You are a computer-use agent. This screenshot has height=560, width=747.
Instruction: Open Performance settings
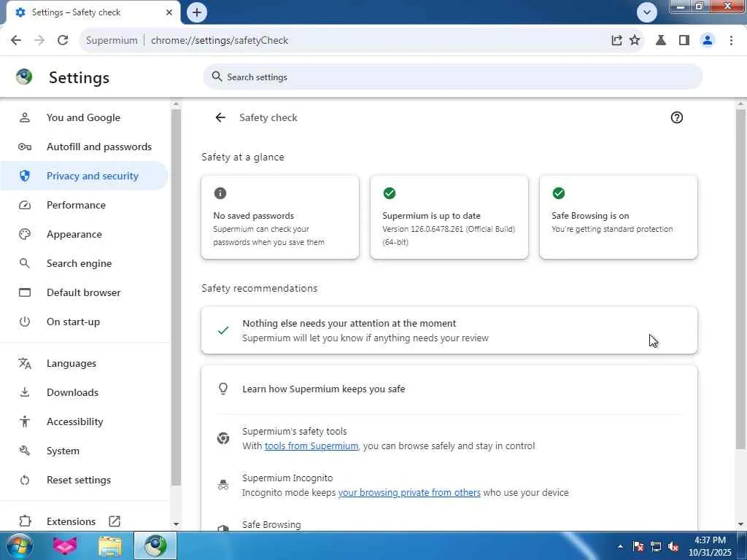(84, 205)
